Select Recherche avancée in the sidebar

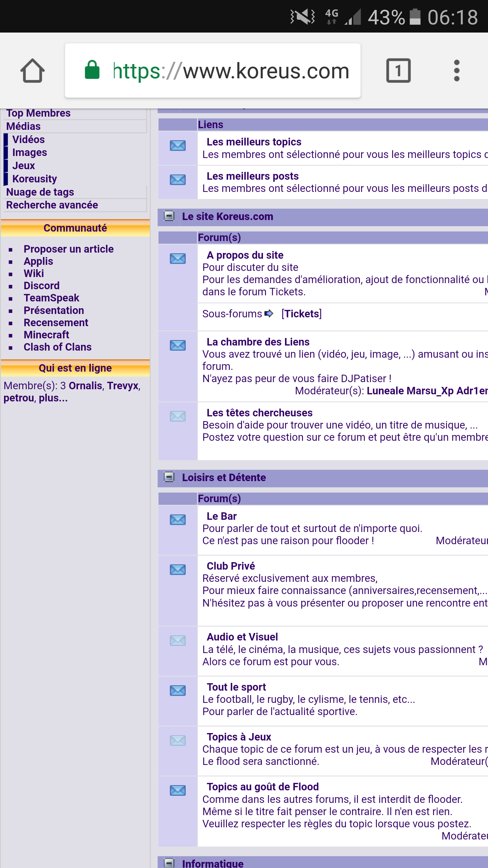click(x=52, y=205)
